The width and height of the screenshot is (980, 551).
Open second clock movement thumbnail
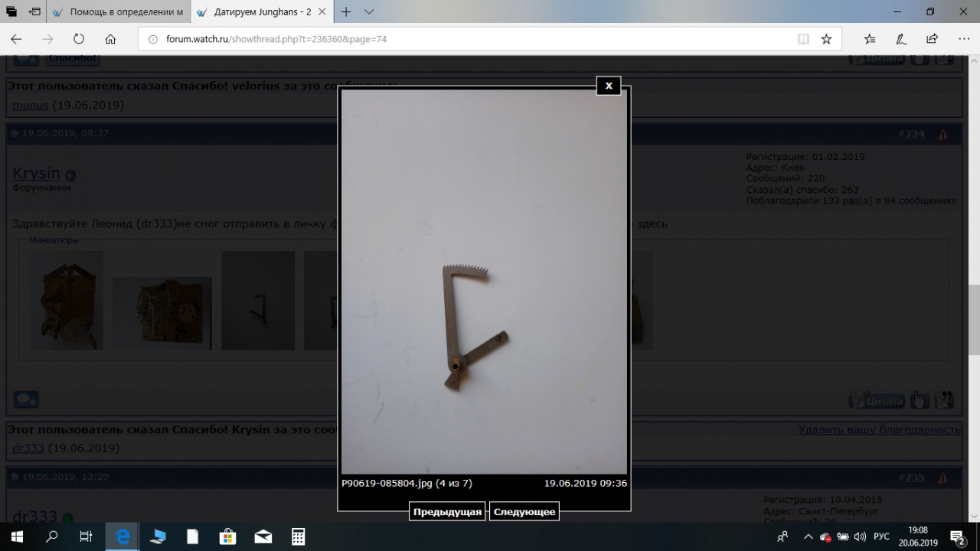click(162, 314)
